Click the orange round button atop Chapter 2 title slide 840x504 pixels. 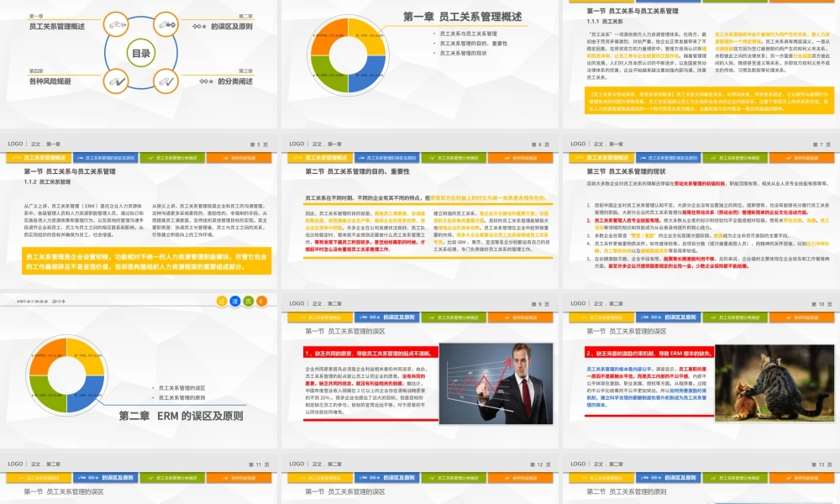click(260, 300)
